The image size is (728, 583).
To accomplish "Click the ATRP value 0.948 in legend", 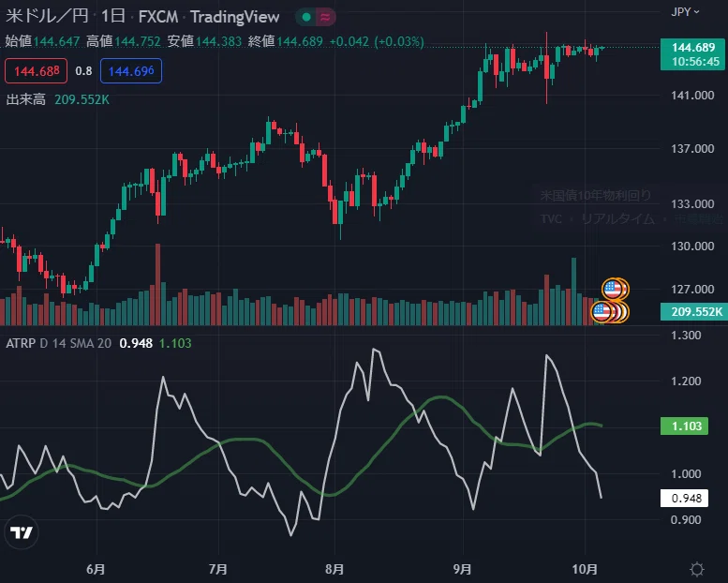I will (x=136, y=343).
